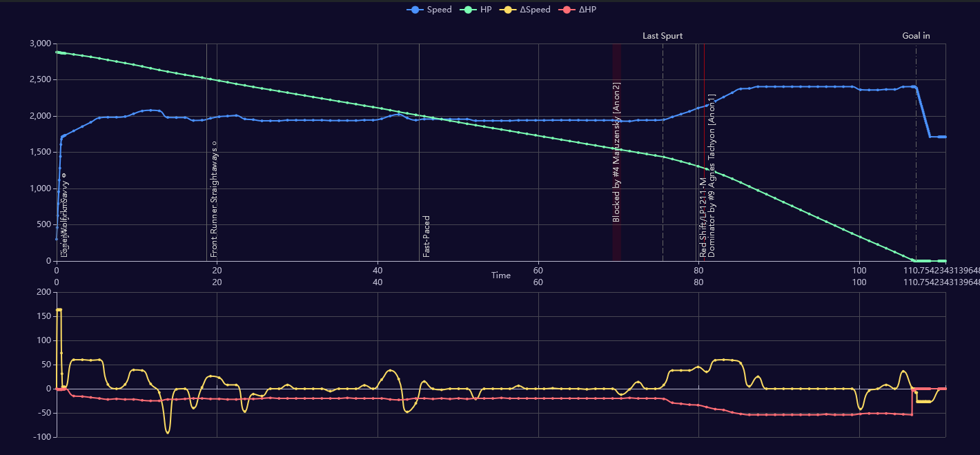
Task: Click the 200 label on the delta chart
Action: click(x=45, y=293)
